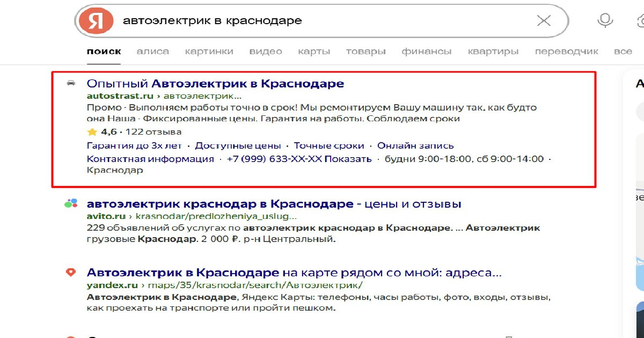
Task: Switch to the Алиса tab
Action: 152,52
